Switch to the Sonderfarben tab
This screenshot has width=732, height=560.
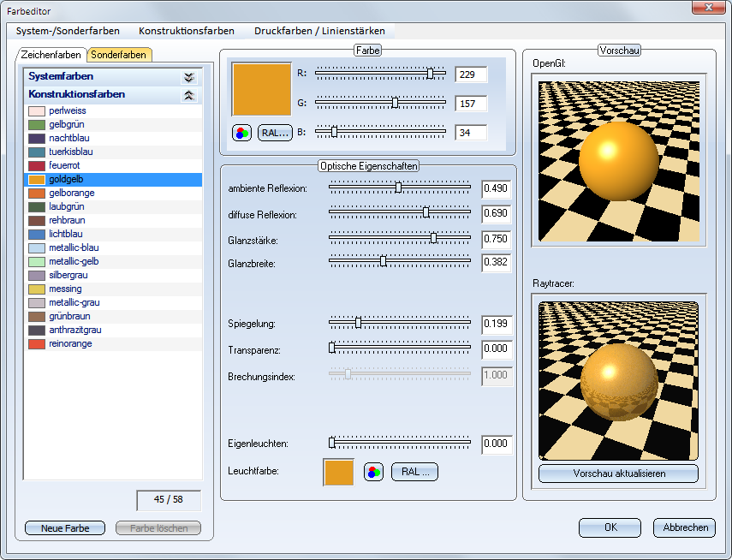(x=120, y=55)
